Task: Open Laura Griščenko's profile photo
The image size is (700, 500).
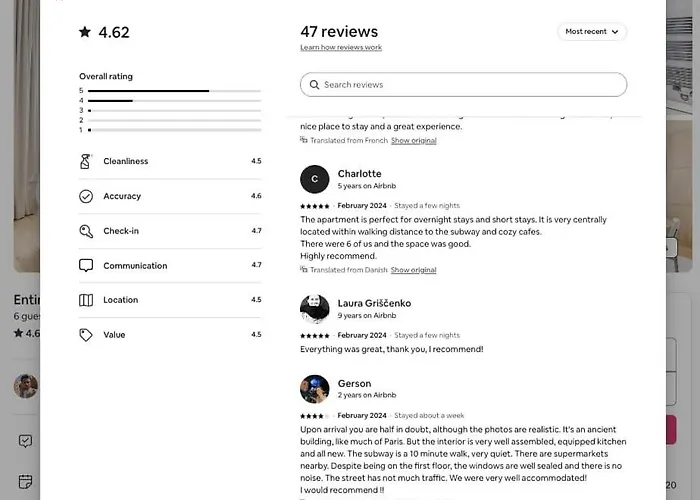Action: point(314,308)
